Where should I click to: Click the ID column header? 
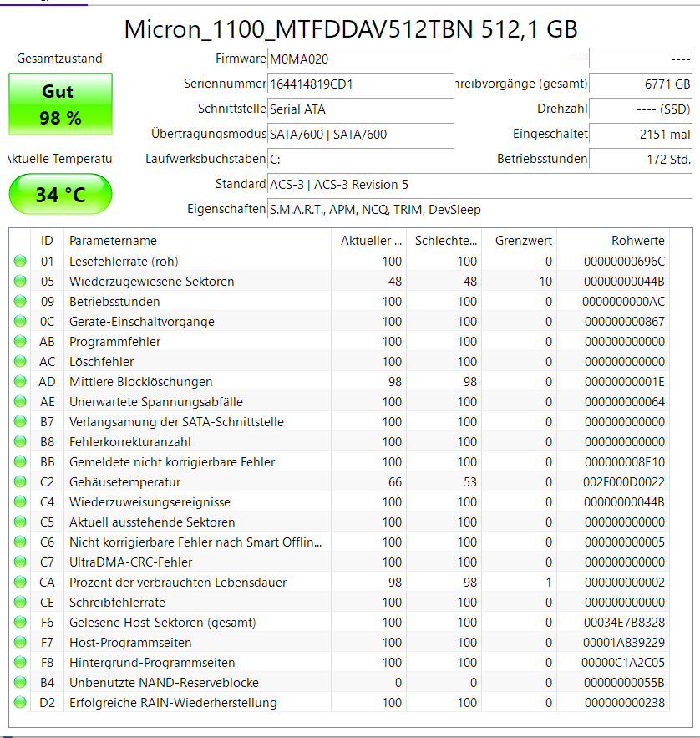pyautogui.click(x=47, y=241)
